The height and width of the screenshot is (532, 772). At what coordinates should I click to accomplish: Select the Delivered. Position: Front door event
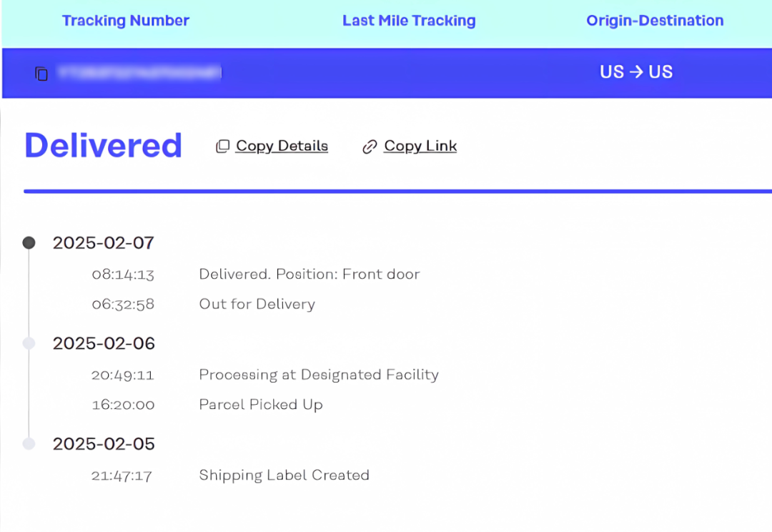point(309,275)
